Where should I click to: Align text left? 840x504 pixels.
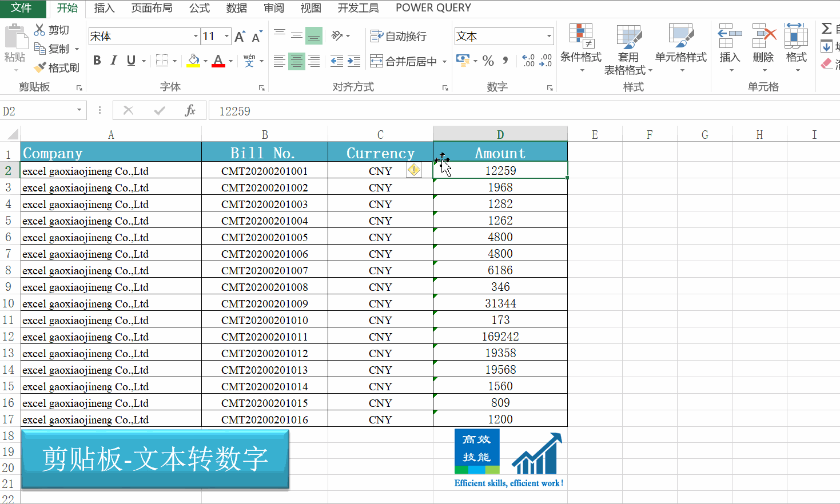point(280,61)
